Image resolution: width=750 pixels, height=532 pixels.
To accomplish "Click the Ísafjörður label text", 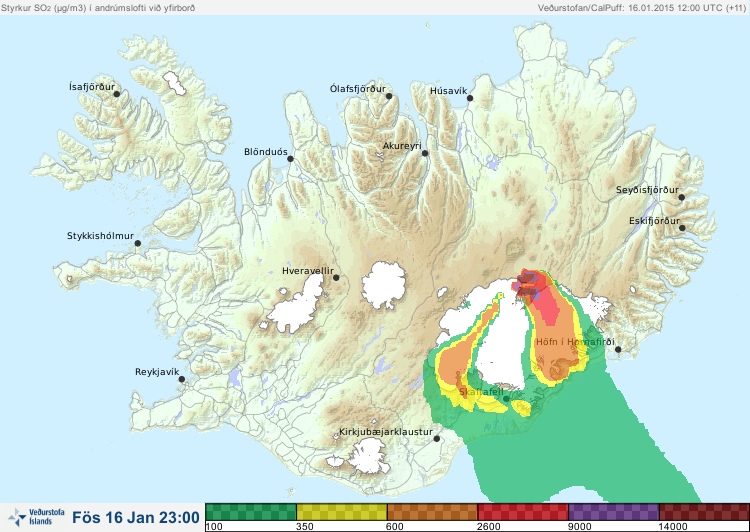I will [x=92, y=87].
